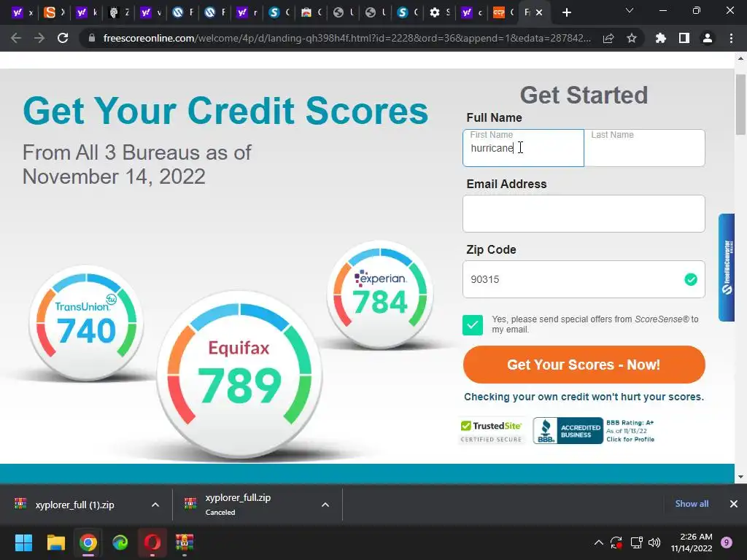Switch to the first WordPress-icon tab
The width and height of the screenshot is (747, 560).
coord(182,13)
